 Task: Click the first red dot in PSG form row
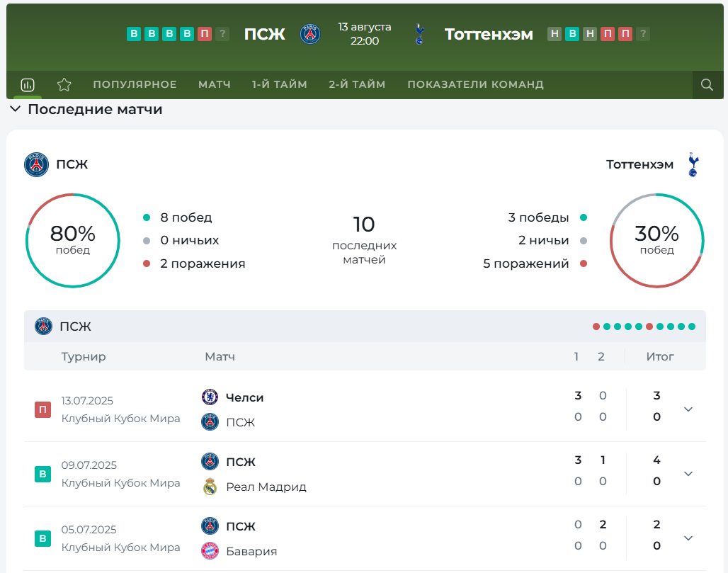[x=596, y=327]
